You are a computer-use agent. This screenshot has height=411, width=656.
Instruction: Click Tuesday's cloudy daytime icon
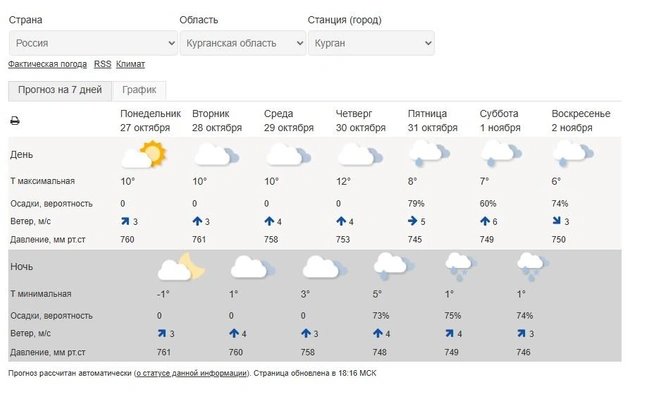tap(216, 154)
